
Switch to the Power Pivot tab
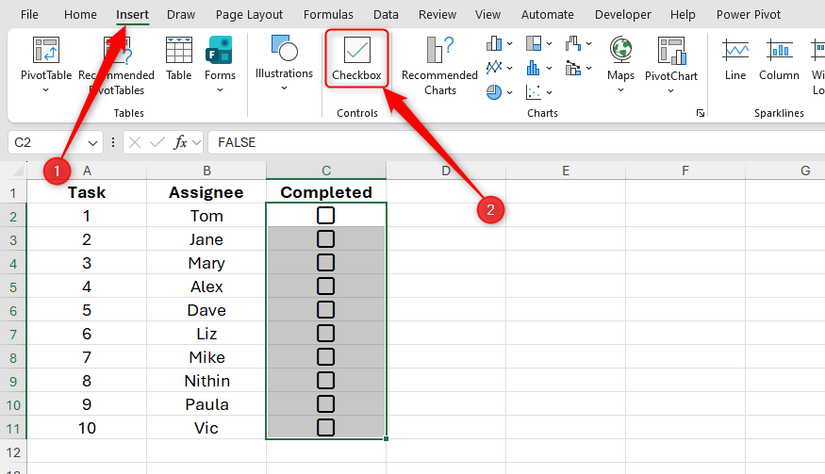748,15
